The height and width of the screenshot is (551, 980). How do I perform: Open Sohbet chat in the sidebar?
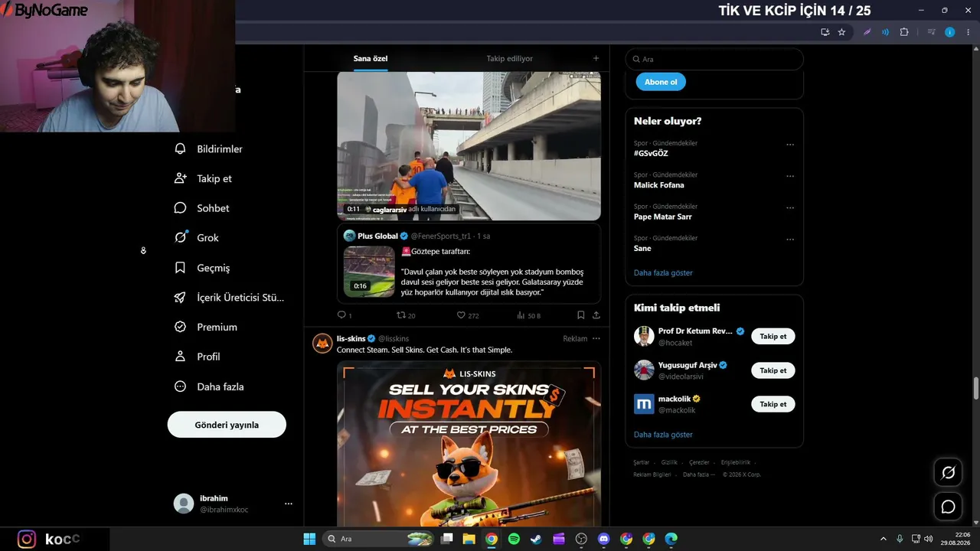[201, 208]
